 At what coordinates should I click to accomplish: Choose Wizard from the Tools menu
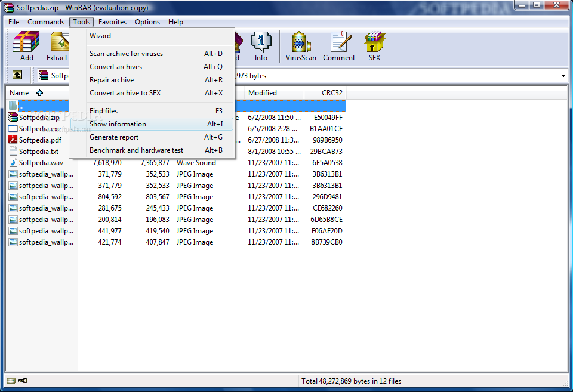point(152,36)
